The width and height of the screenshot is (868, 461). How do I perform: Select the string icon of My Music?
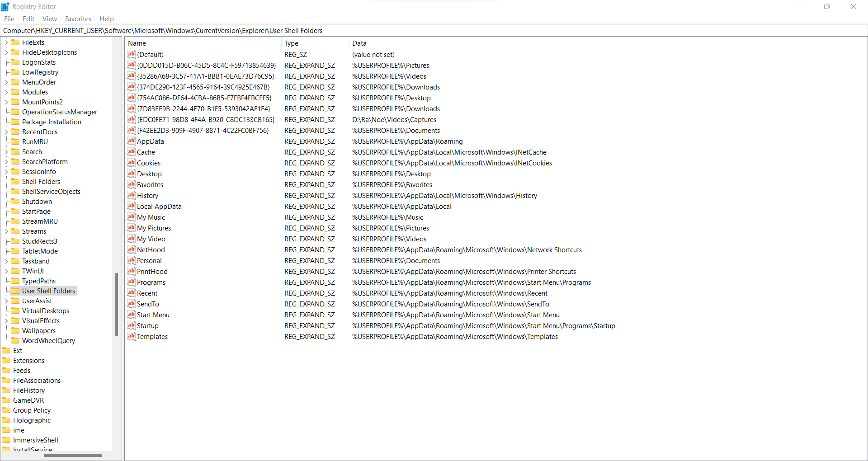point(132,217)
